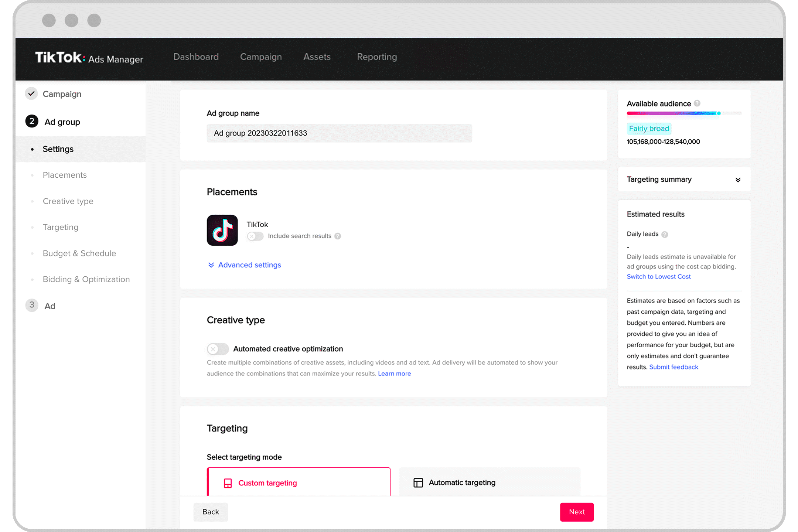Click the Campaign checkmark icon
The image size is (798, 532).
[32, 94]
